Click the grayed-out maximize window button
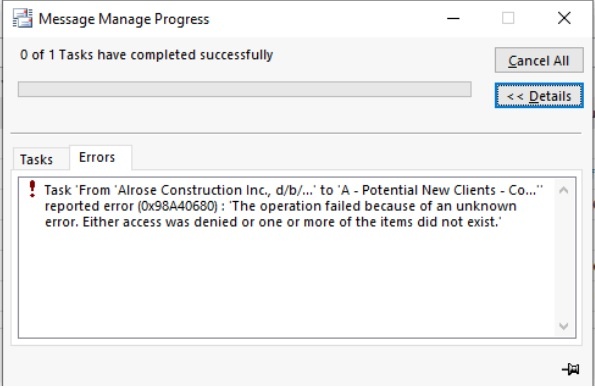The width and height of the screenshot is (595, 388). (x=508, y=18)
